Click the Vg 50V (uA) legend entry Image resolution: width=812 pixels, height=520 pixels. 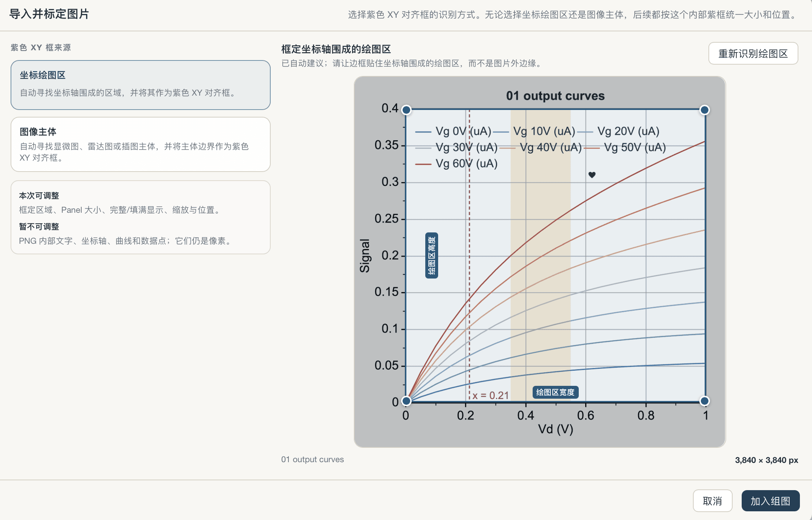click(x=625, y=147)
